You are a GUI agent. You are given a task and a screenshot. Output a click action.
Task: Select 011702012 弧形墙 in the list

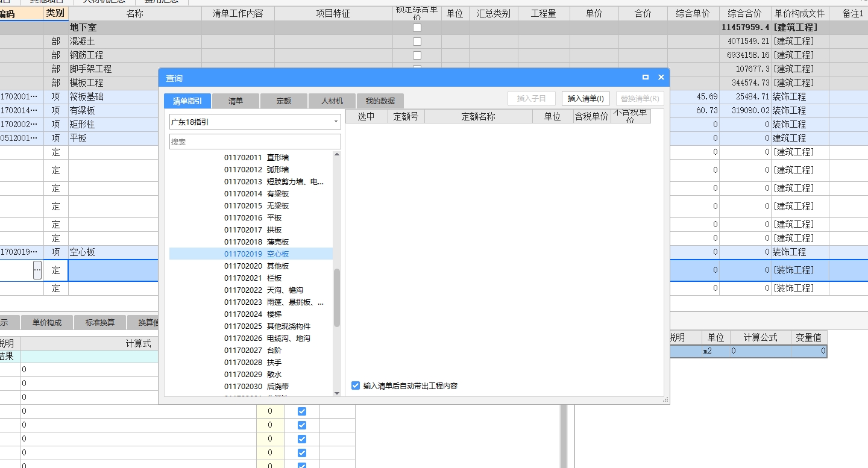pos(256,169)
